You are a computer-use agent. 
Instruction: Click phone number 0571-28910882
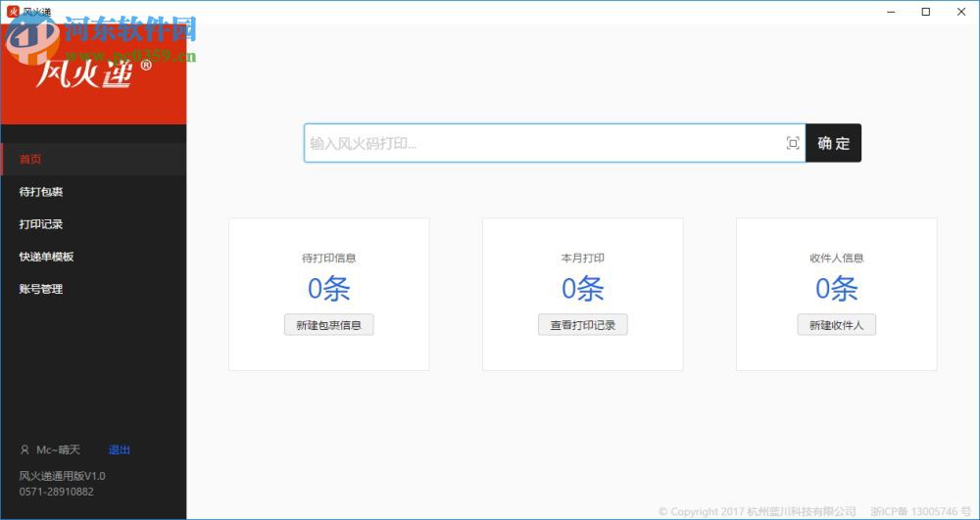56,492
